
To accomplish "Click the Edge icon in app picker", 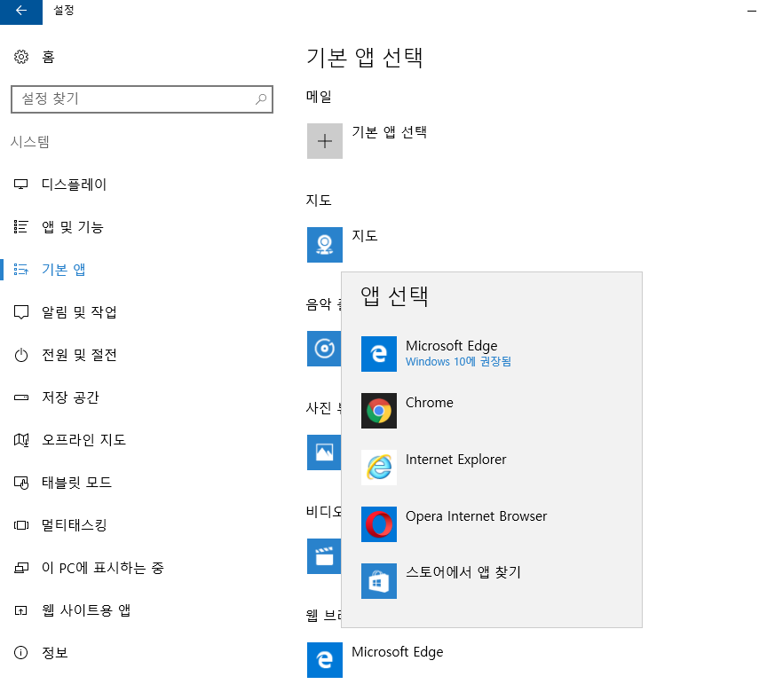I will [379, 354].
